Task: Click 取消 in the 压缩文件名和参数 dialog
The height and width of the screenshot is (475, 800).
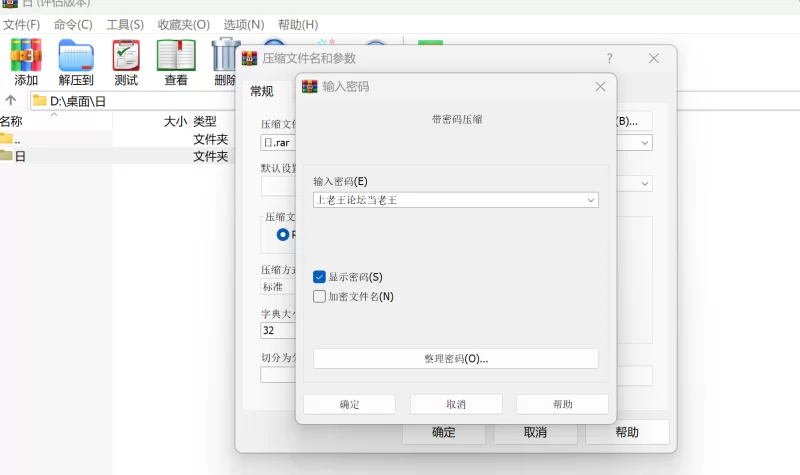Action: (535, 433)
